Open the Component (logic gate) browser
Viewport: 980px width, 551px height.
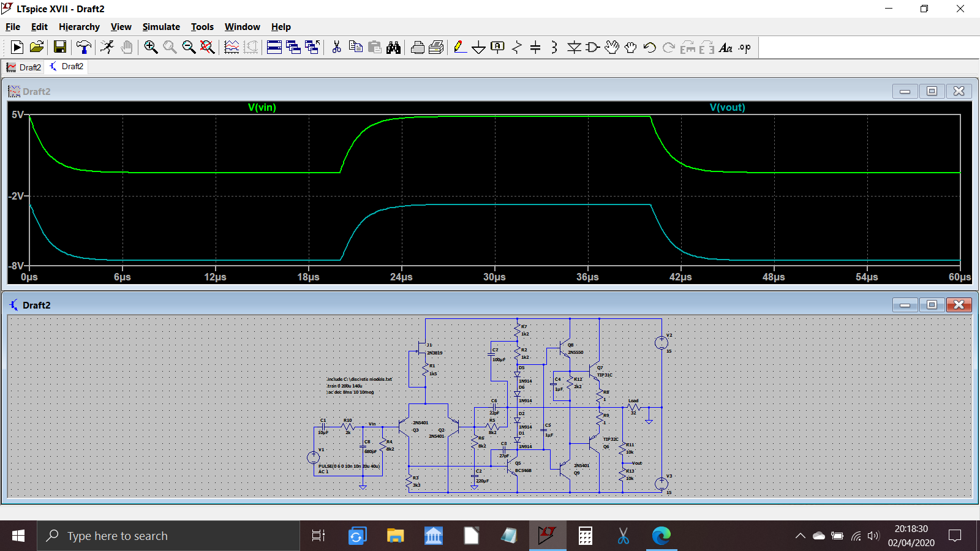pyautogui.click(x=592, y=47)
